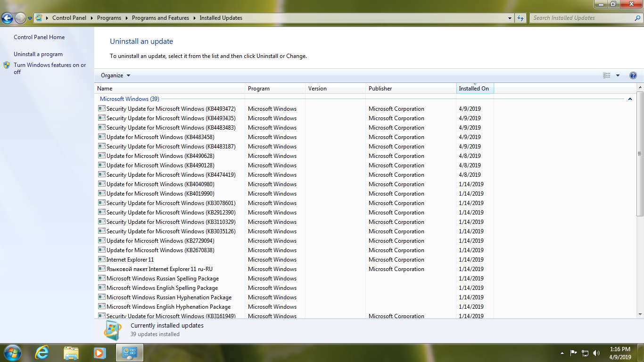Sort by the Program column header
Image resolution: width=644 pixels, height=362 pixels.
[x=275, y=89]
